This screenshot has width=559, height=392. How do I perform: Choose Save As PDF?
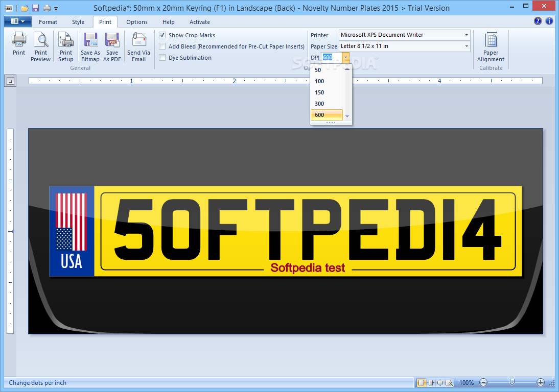click(x=112, y=46)
